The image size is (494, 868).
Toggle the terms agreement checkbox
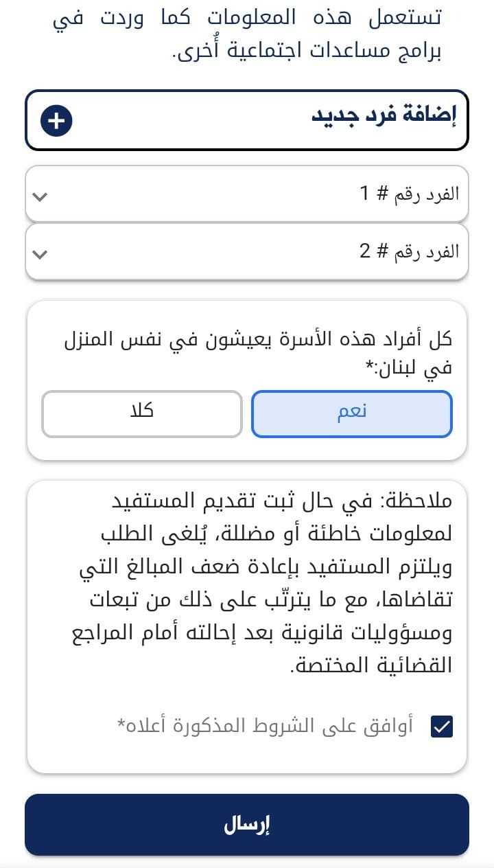(x=441, y=726)
